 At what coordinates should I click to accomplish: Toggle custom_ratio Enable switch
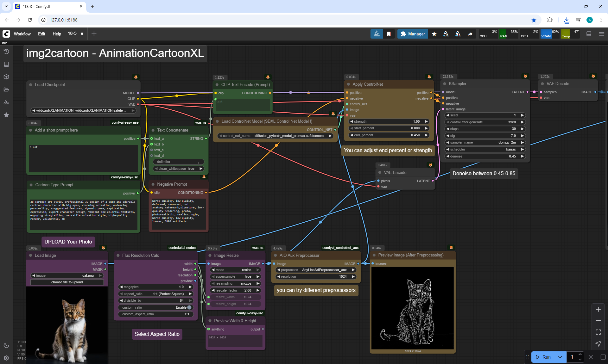coord(189,307)
